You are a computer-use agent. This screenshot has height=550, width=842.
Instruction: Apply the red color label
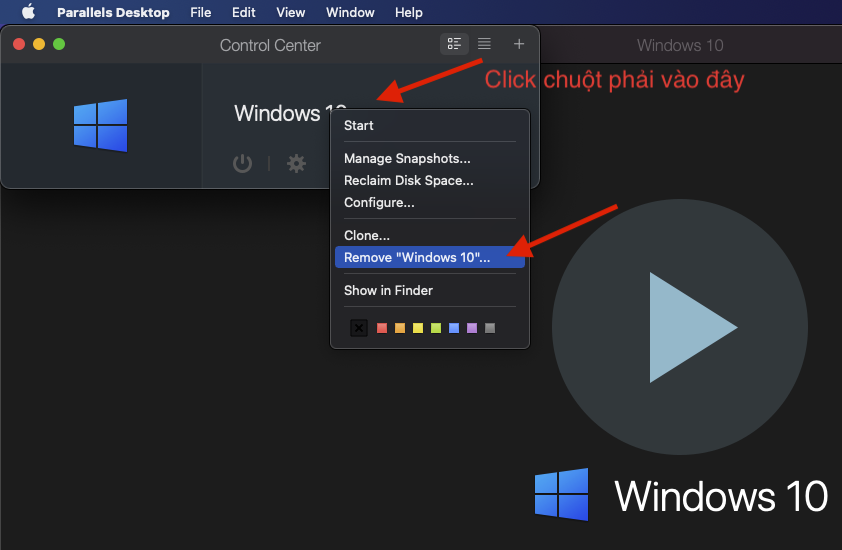(x=382, y=328)
